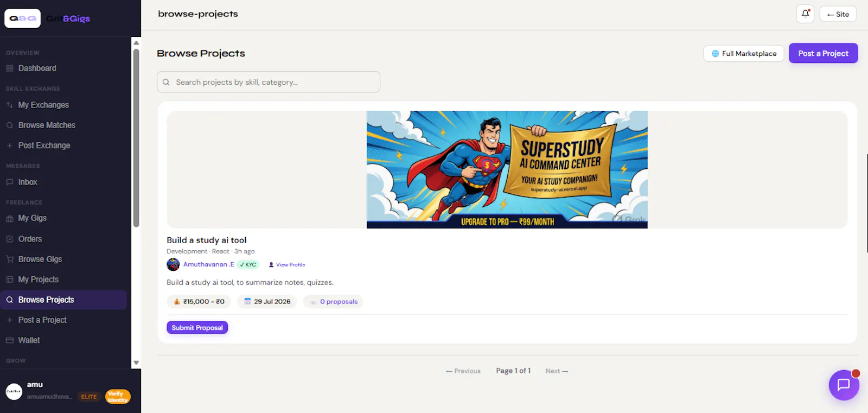This screenshot has height=413, width=868.
Task: Open the Full Marketplace
Action: [743, 54]
